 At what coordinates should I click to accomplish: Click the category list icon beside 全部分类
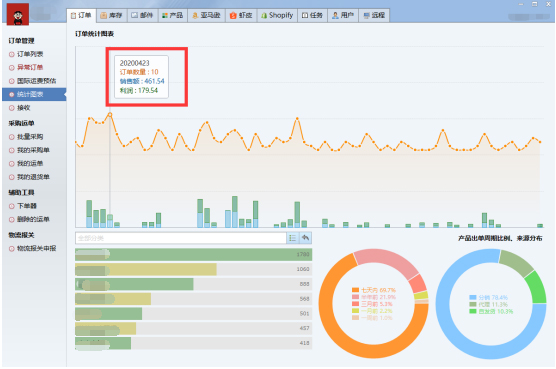point(293,238)
